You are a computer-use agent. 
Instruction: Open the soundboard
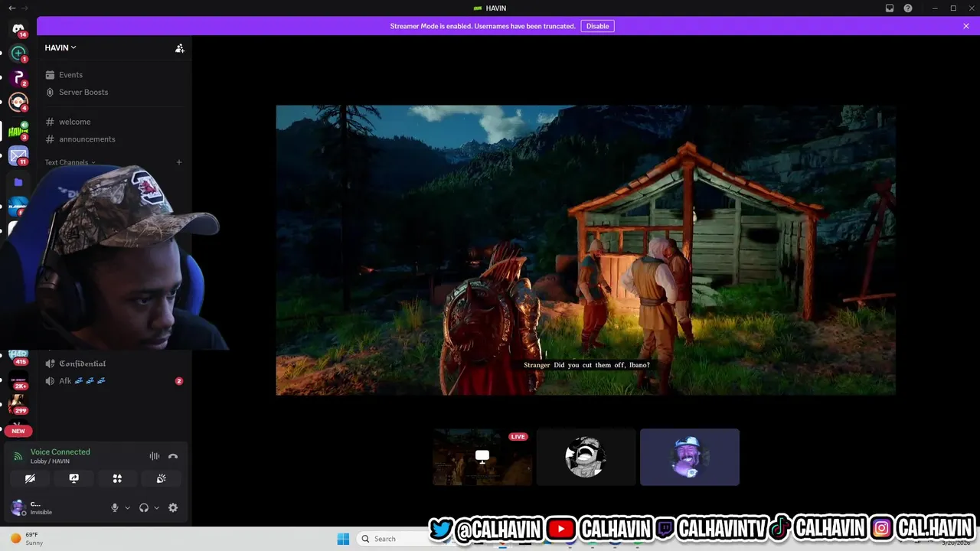pos(161,478)
